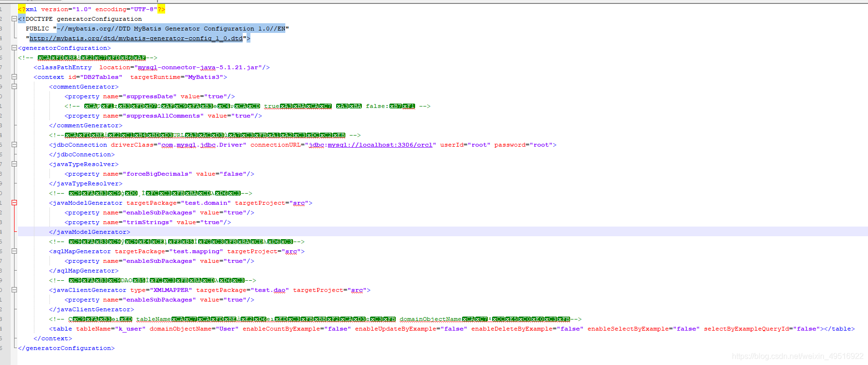Collapse the red <javaModelGenerator> fold marker
Screen dimensions: 868x365
click(x=14, y=203)
